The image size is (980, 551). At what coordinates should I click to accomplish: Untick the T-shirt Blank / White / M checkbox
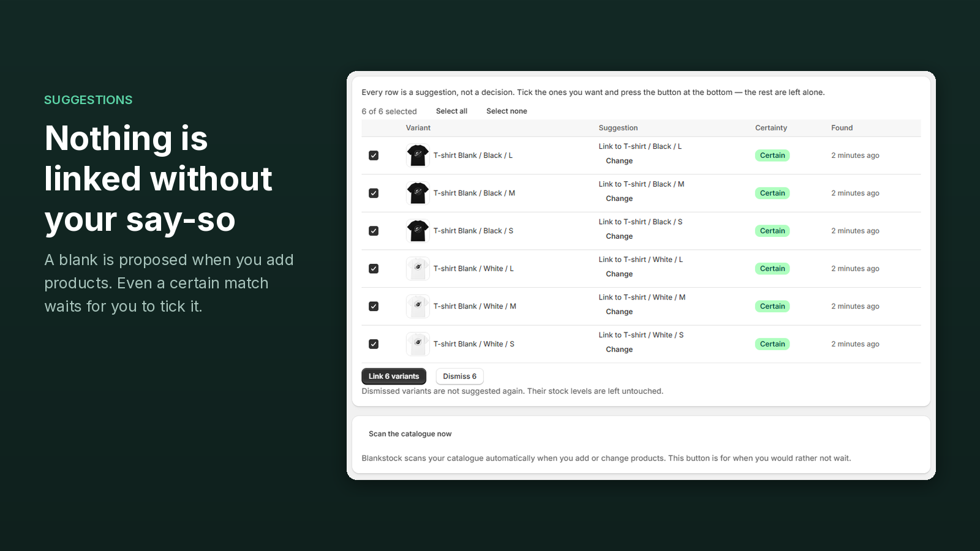tap(374, 306)
